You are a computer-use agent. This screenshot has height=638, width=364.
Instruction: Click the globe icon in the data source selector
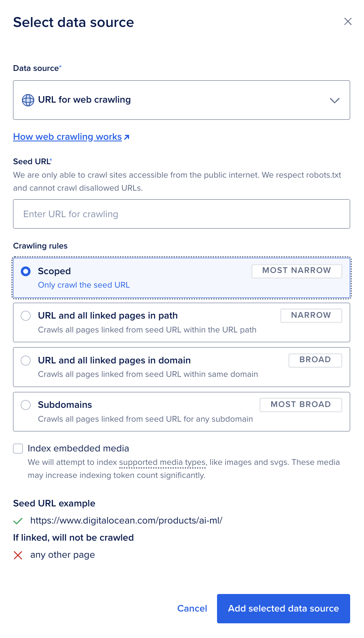(27, 100)
